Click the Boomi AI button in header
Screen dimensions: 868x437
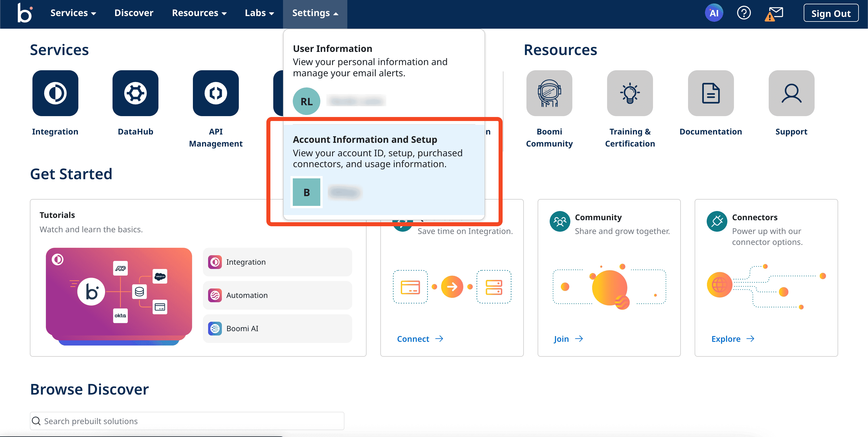point(714,13)
